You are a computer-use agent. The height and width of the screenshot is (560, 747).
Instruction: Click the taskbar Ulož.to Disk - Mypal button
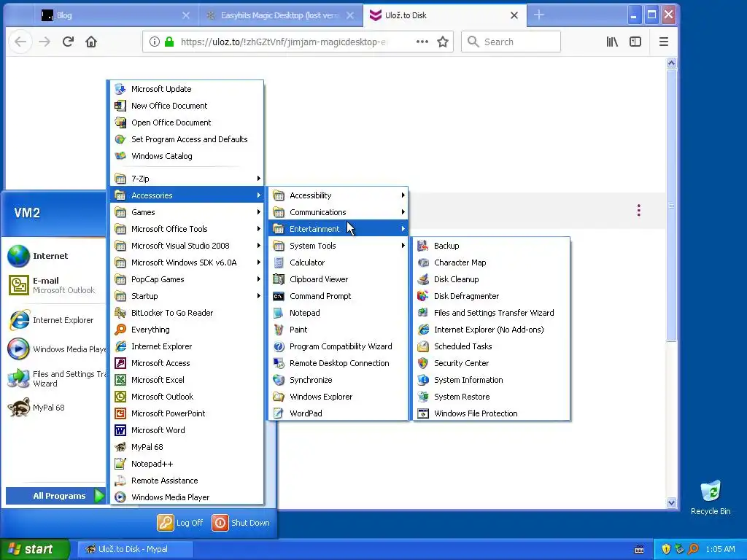[135, 549]
